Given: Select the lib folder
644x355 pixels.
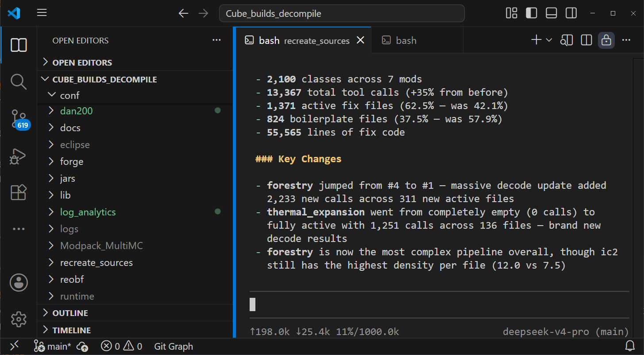Looking at the screenshot, I should click(135, 195).
